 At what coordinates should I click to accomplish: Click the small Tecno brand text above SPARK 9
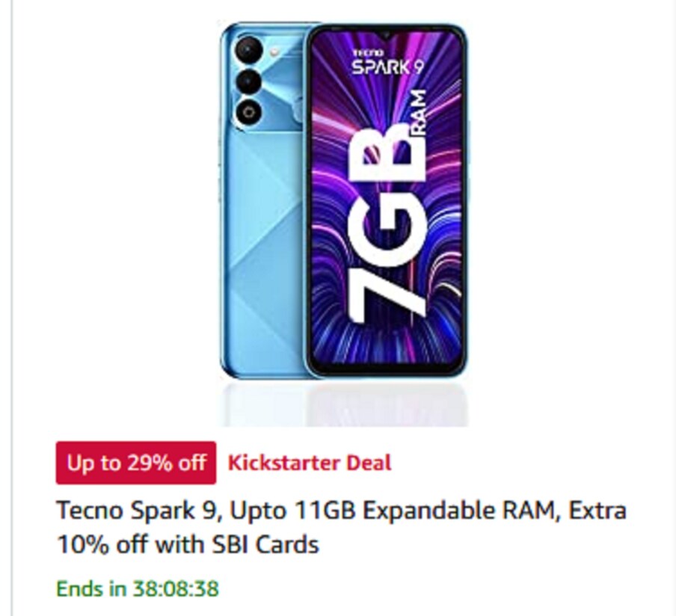pyautogui.click(x=367, y=53)
